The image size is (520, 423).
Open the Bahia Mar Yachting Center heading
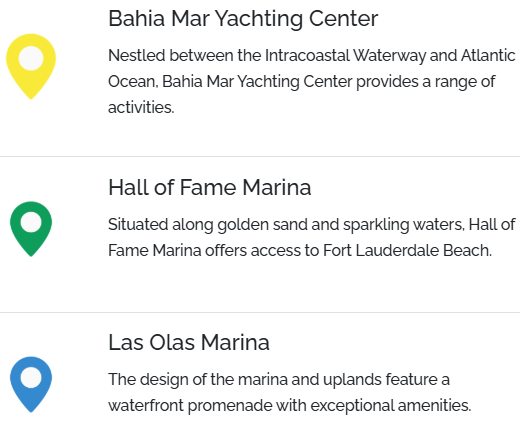(243, 19)
